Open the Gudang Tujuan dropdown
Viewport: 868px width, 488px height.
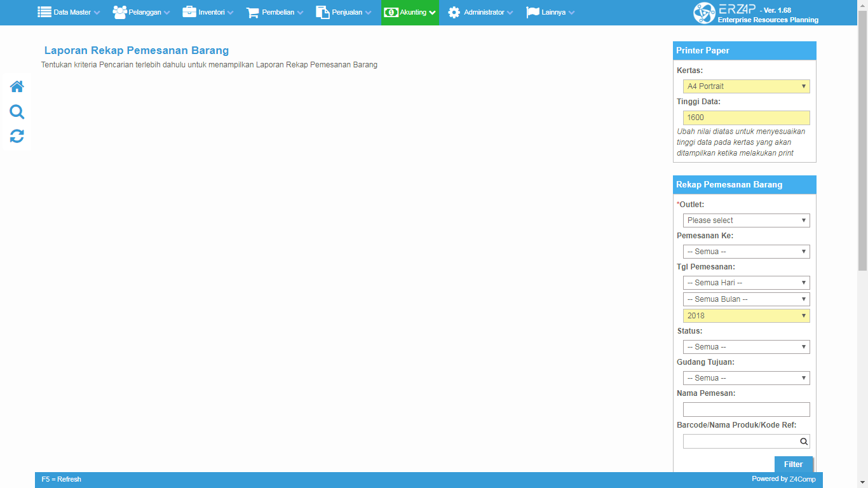(746, 378)
